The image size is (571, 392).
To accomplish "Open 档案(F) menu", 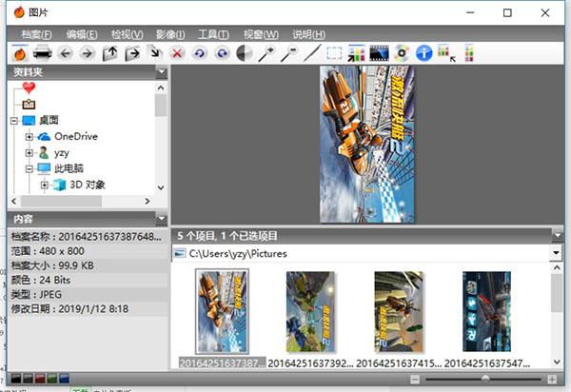I will pos(36,34).
